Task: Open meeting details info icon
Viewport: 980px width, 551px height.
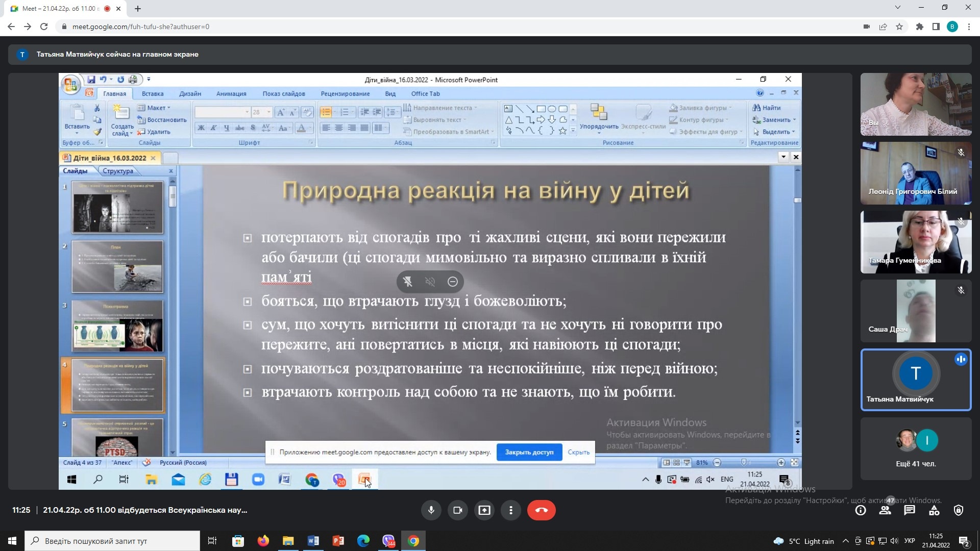Action: tap(861, 510)
